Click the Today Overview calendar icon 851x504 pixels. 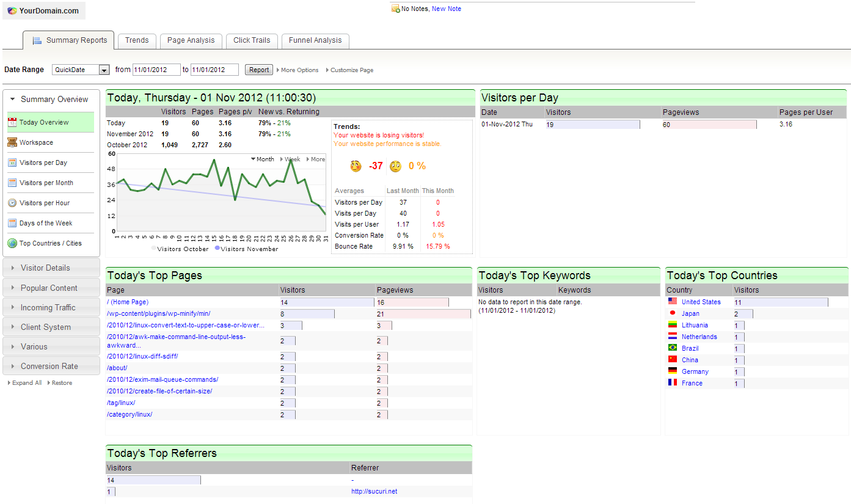12,122
